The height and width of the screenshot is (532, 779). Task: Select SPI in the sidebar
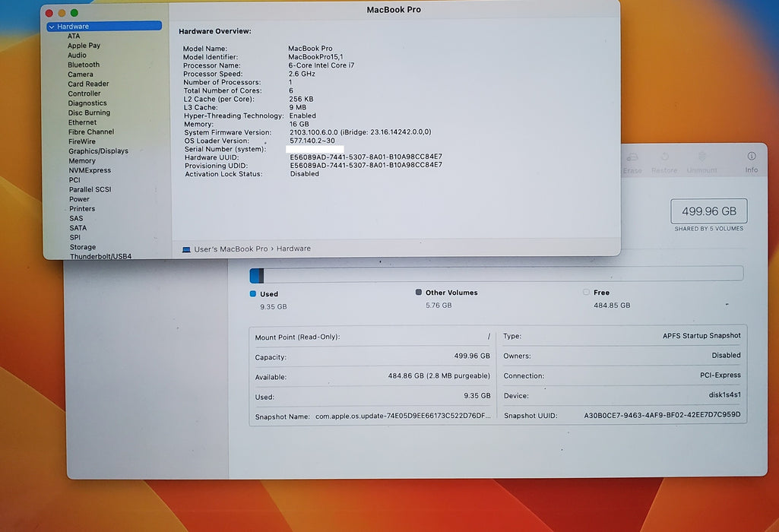tap(75, 237)
